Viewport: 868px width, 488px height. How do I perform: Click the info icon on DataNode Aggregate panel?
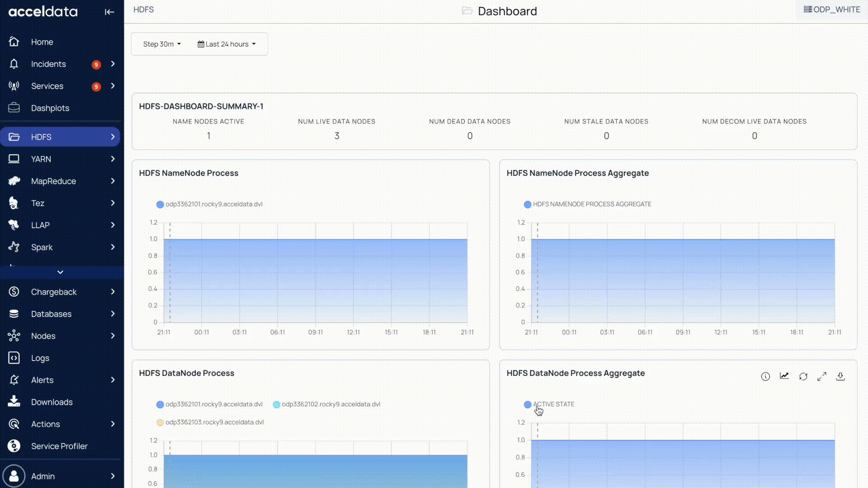click(x=765, y=376)
